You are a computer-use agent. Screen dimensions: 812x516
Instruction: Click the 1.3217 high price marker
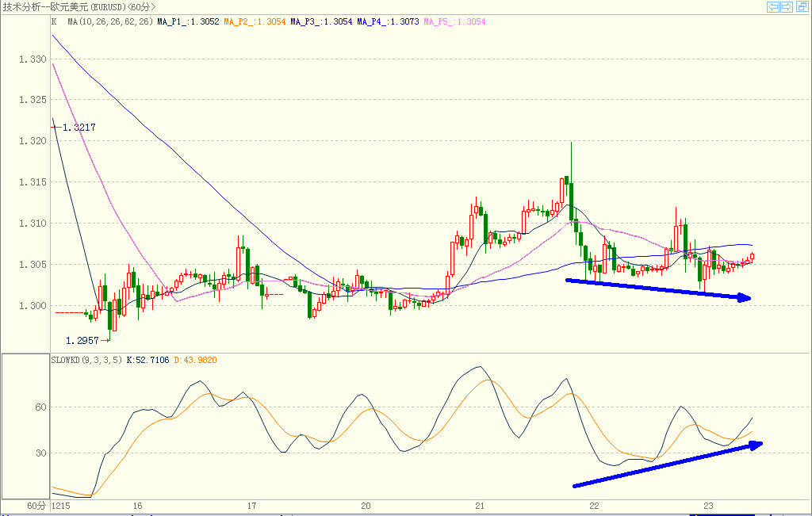tap(79, 128)
